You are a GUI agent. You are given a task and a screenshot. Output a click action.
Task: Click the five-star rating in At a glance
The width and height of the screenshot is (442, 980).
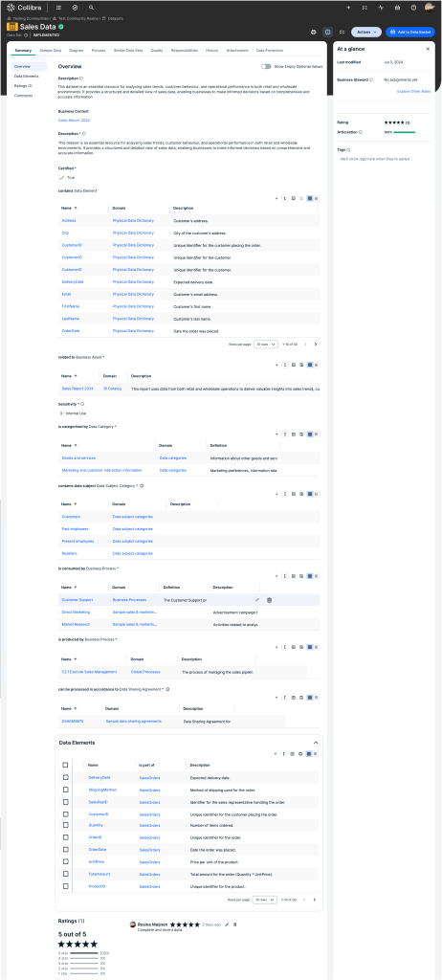(x=394, y=122)
